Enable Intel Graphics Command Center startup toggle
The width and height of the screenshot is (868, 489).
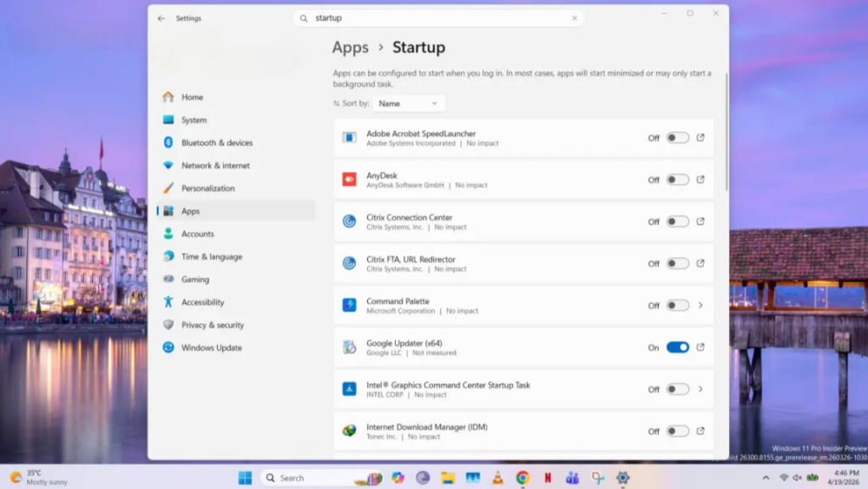click(677, 390)
